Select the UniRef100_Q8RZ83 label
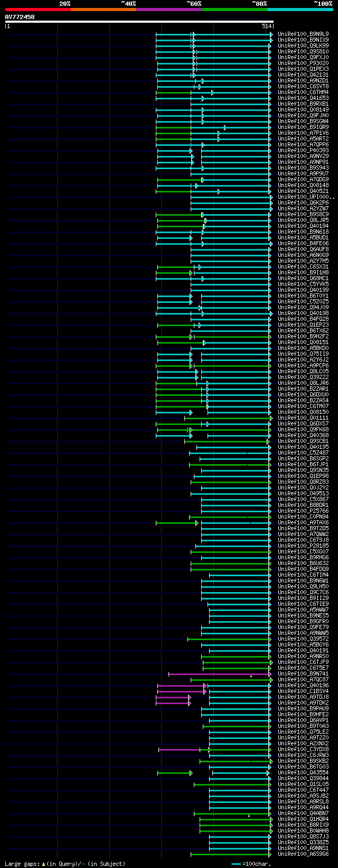This screenshot has width=338, height=868. click(x=303, y=482)
